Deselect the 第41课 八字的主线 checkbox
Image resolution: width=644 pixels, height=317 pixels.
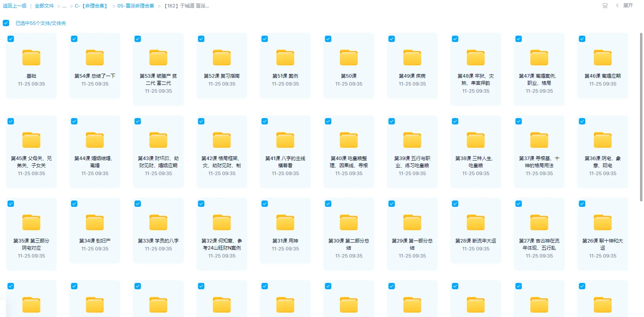pos(265,121)
